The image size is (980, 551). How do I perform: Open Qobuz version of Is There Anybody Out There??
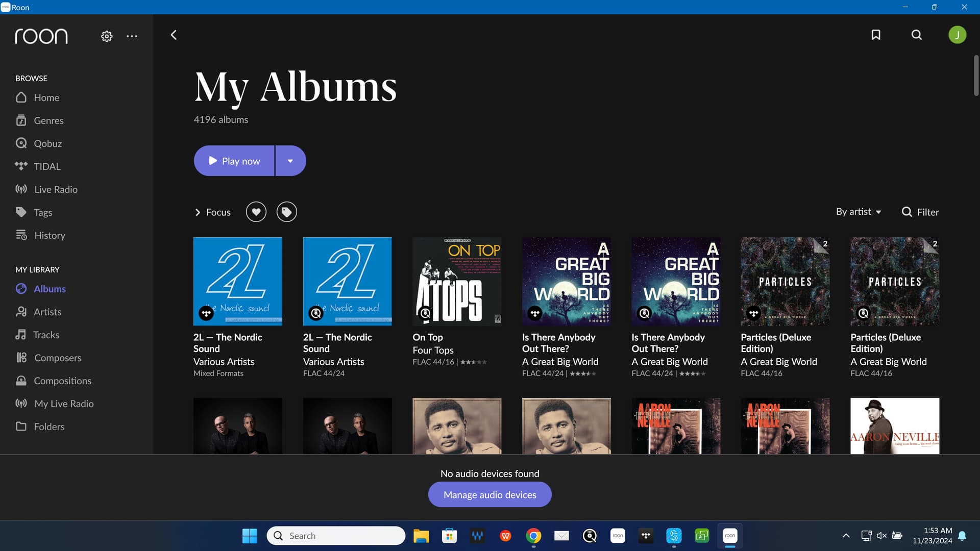[676, 281]
